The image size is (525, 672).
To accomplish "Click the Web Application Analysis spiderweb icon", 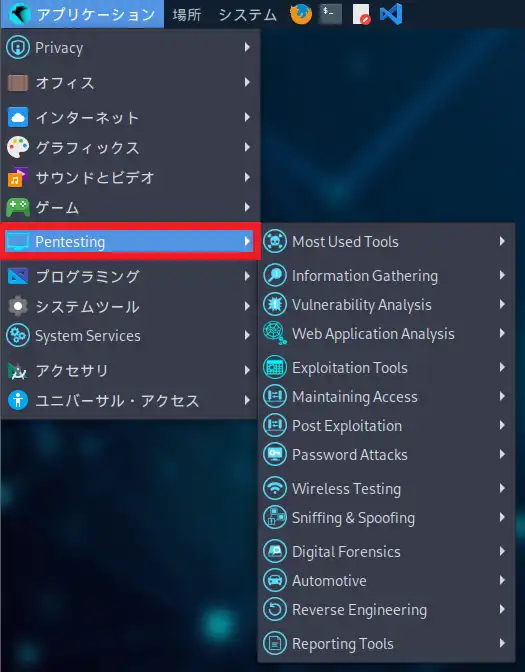I will coord(275,333).
